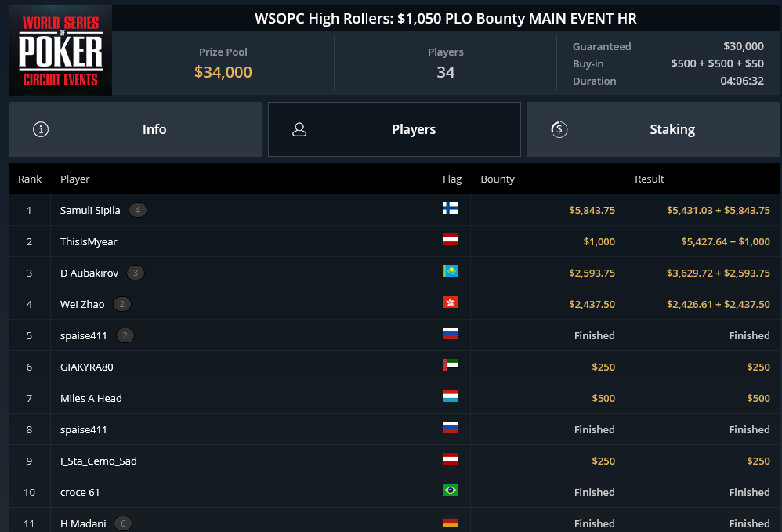This screenshot has width=782, height=532.
Task: Switch to the Staking tab
Action: click(653, 129)
